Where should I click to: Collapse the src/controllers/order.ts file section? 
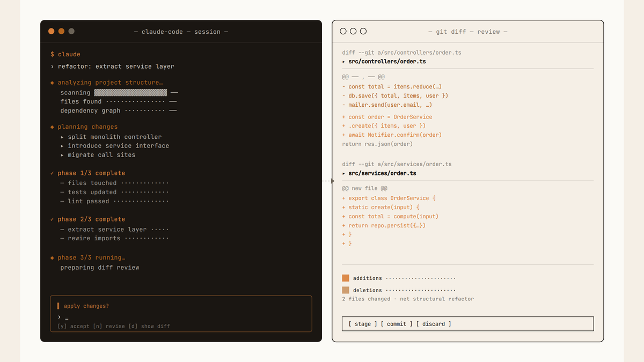[x=344, y=62]
